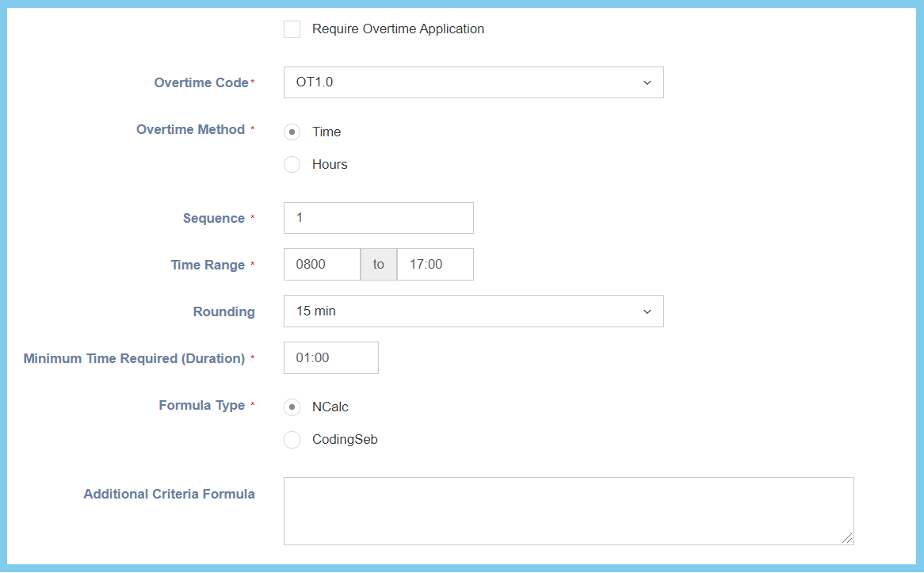
Task: Click the chevron arrow in Overtime Code field
Action: pyautogui.click(x=647, y=82)
